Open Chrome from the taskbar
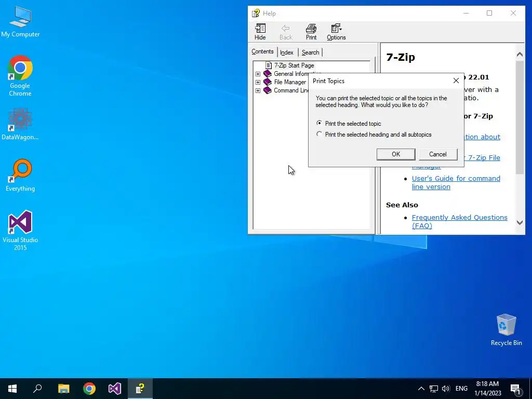This screenshot has width=532, height=399. click(89, 389)
